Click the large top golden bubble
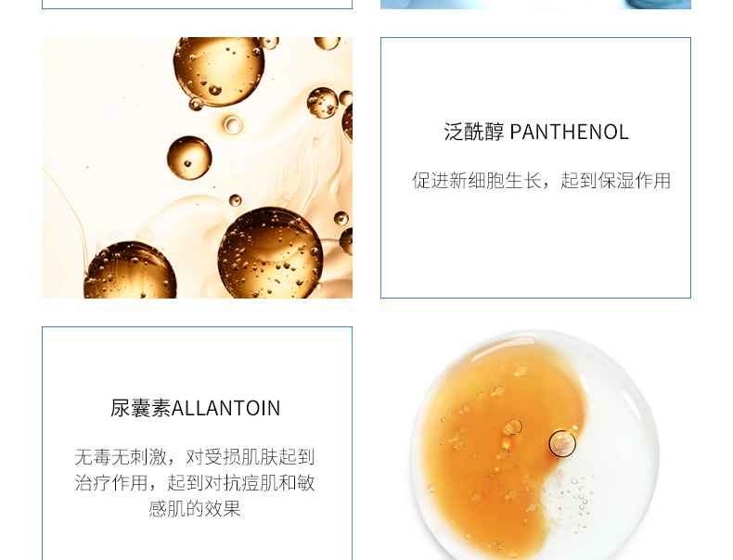Screen dimensions: 733x560 (x=218, y=70)
